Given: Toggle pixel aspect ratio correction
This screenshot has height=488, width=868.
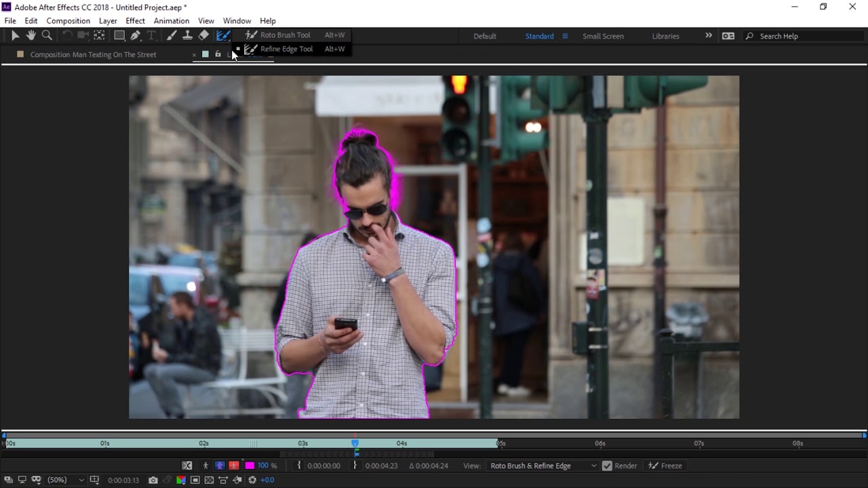Looking at the screenshot, I should (x=222, y=480).
